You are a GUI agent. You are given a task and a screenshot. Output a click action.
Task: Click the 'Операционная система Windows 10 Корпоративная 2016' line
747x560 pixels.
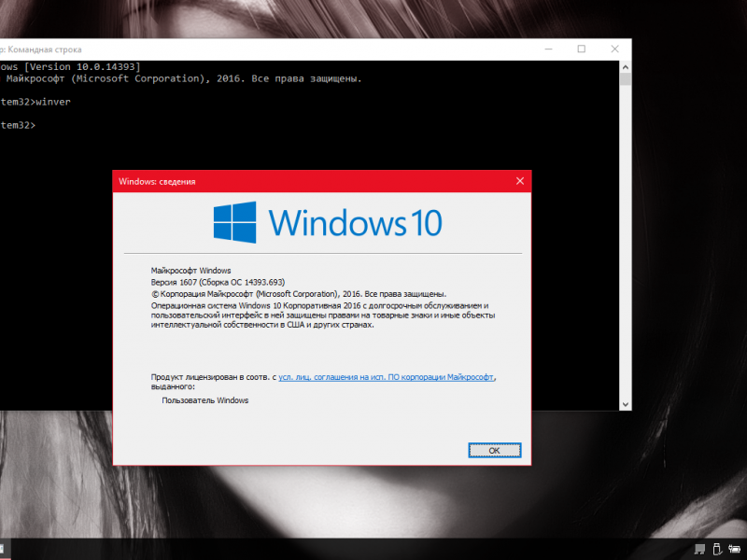pos(319,306)
